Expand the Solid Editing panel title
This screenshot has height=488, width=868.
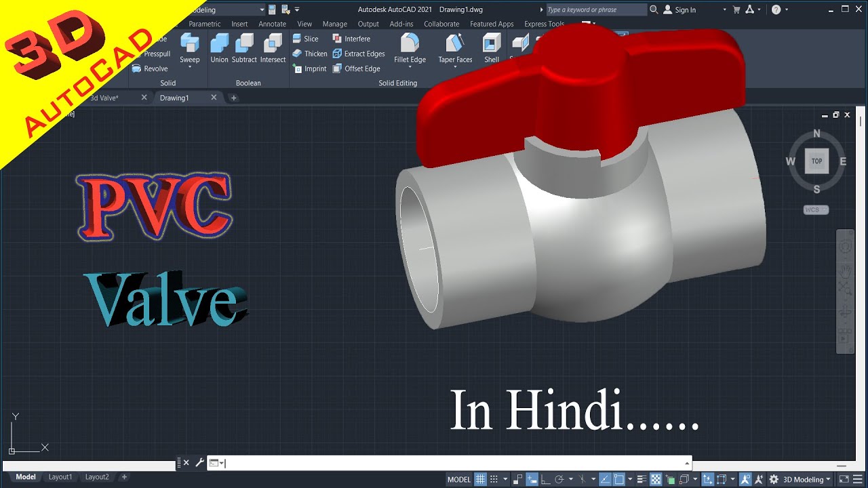(397, 83)
